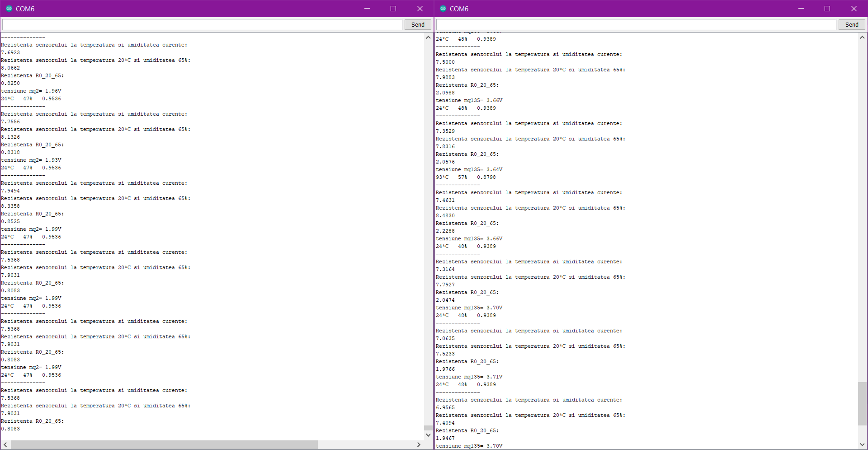Click the line 'tensiune mq2= 1.93V'
868x450 pixels.
tap(31, 160)
